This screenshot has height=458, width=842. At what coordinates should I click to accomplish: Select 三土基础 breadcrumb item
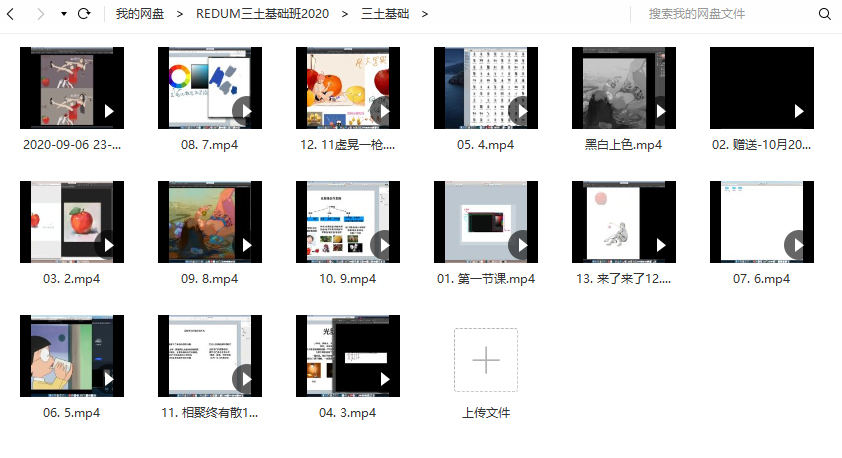385,14
